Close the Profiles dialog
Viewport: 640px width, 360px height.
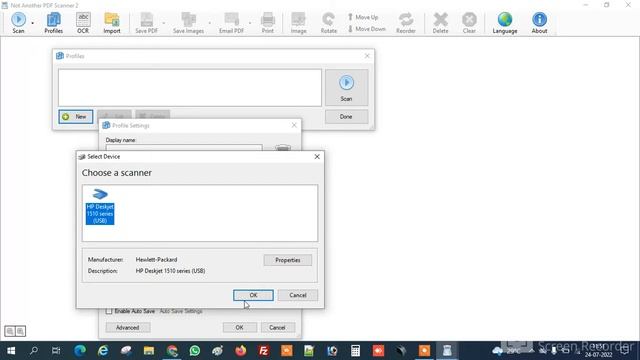[x=367, y=56]
